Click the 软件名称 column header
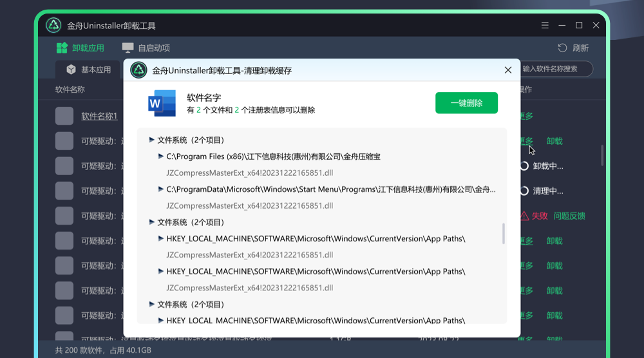 [x=70, y=89]
